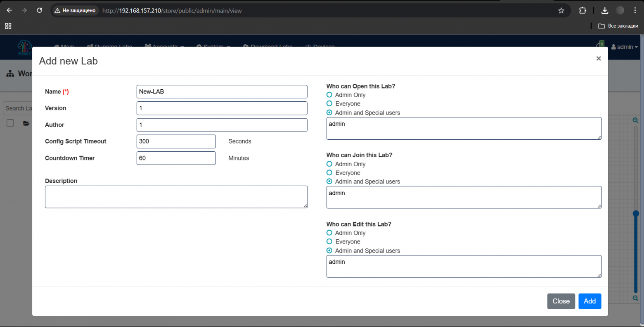Screen dimensions: 644x327
Task: Close the Add new Lab dialog with X
Action: (x=599, y=59)
